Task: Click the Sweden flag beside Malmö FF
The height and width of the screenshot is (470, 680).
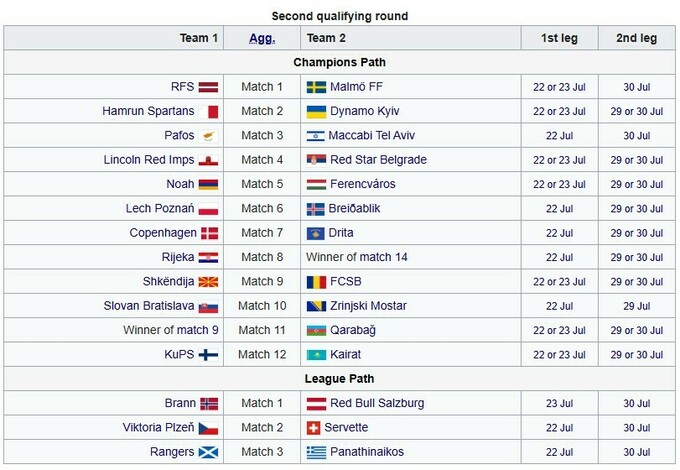Action: click(x=316, y=87)
